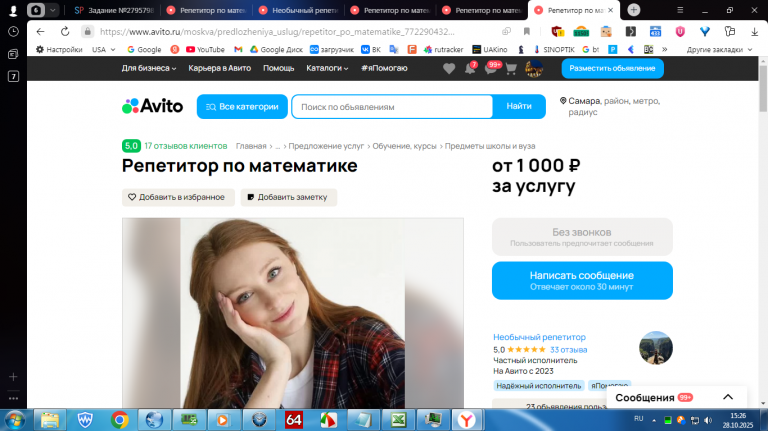
Task: Open the Самара location selector
Action: (x=610, y=106)
